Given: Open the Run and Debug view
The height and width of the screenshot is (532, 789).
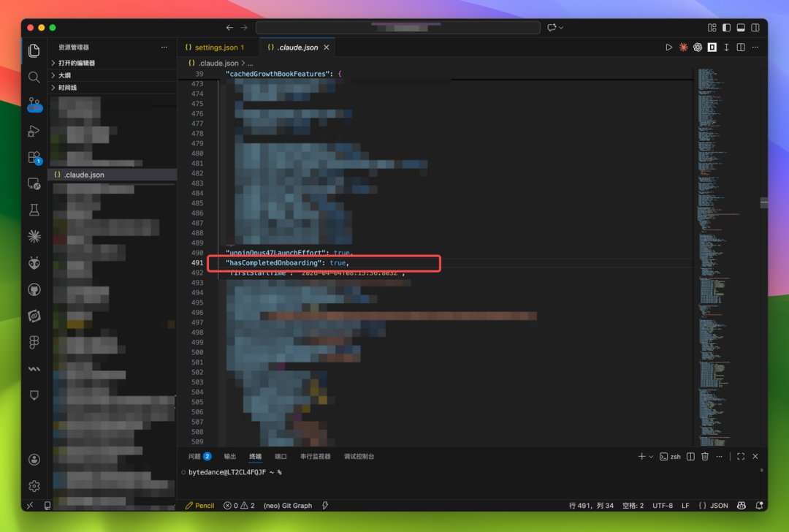Looking at the screenshot, I should point(34,131).
